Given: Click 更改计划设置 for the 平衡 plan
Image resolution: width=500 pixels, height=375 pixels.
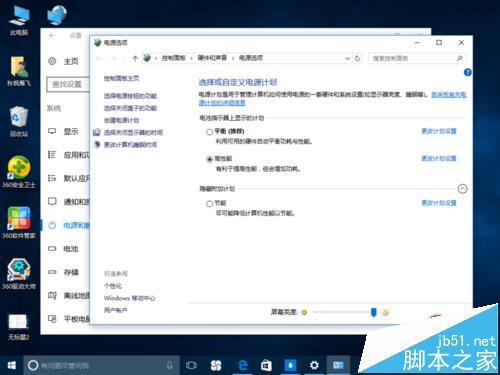Looking at the screenshot, I should click(439, 131).
